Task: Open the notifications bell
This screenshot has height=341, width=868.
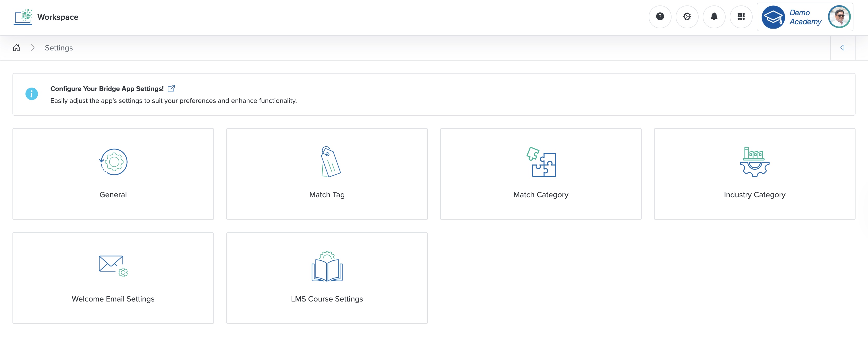Action: tap(714, 17)
